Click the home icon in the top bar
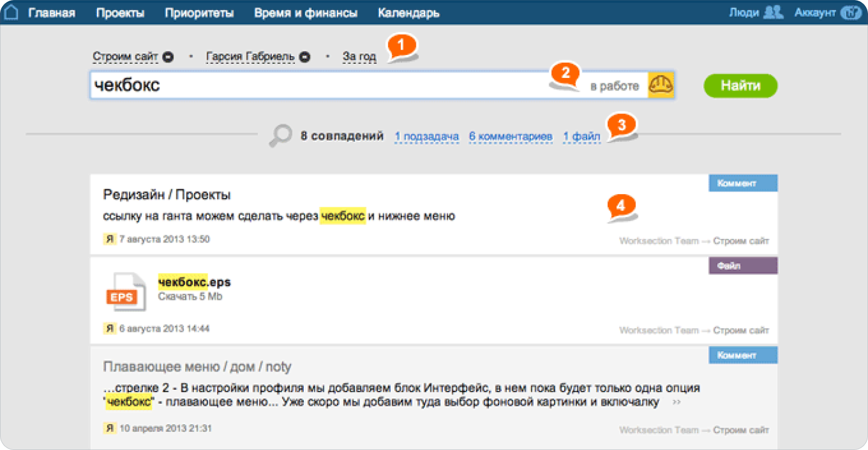 (11, 13)
